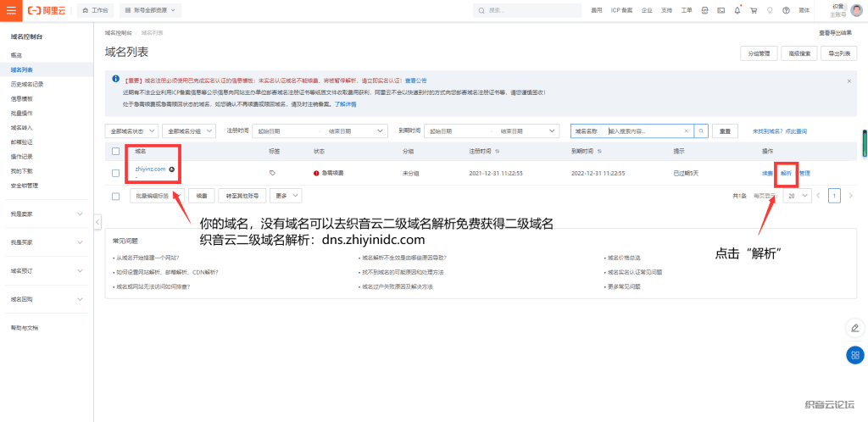
Task: Change the per-page count dropdown showing 20
Action: tap(797, 196)
